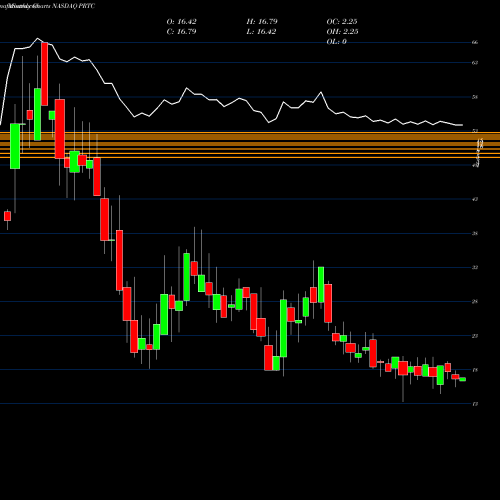Image resolution: width=500 pixels, height=500 pixels.
Task: Click the 47 price axis label
Action: point(475,199)
